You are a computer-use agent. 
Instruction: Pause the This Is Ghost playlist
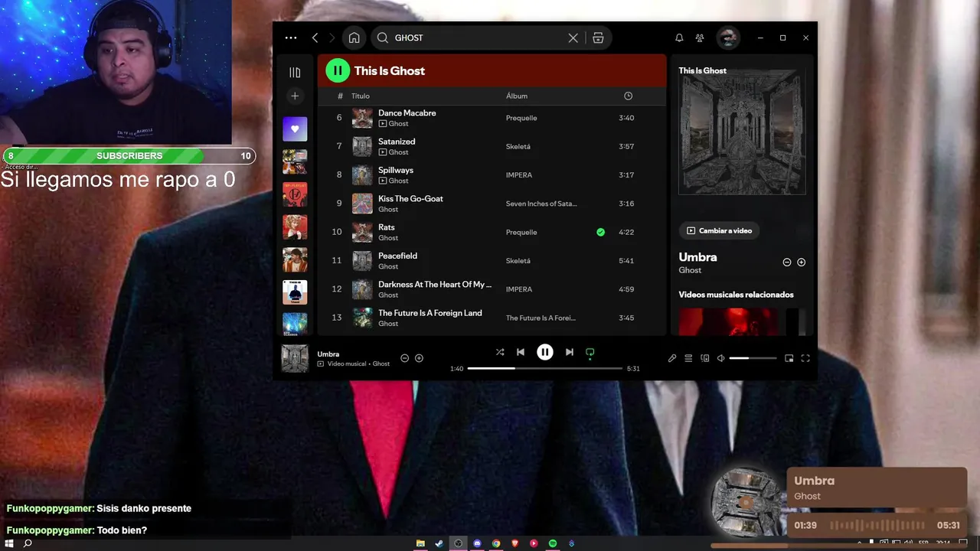(338, 70)
